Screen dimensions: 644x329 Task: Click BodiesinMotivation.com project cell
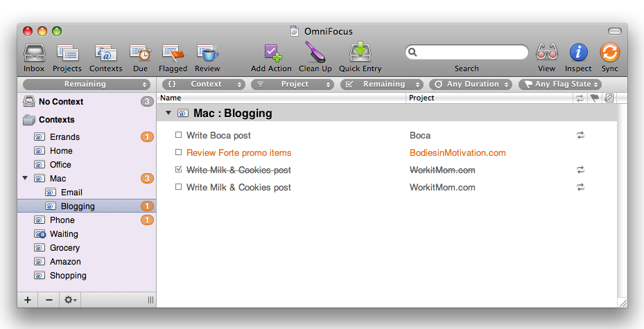tap(458, 152)
